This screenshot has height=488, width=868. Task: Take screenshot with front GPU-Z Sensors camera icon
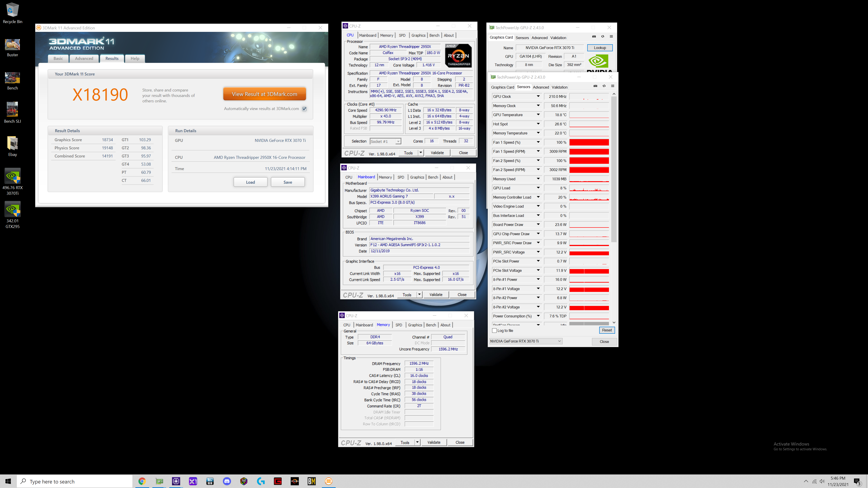595,86
